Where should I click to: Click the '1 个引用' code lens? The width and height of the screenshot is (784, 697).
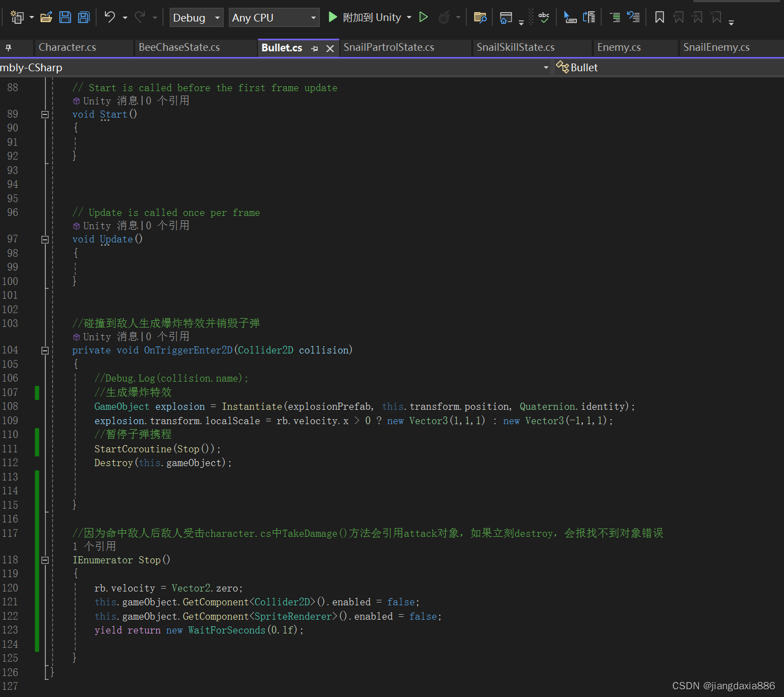tap(94, 546)
